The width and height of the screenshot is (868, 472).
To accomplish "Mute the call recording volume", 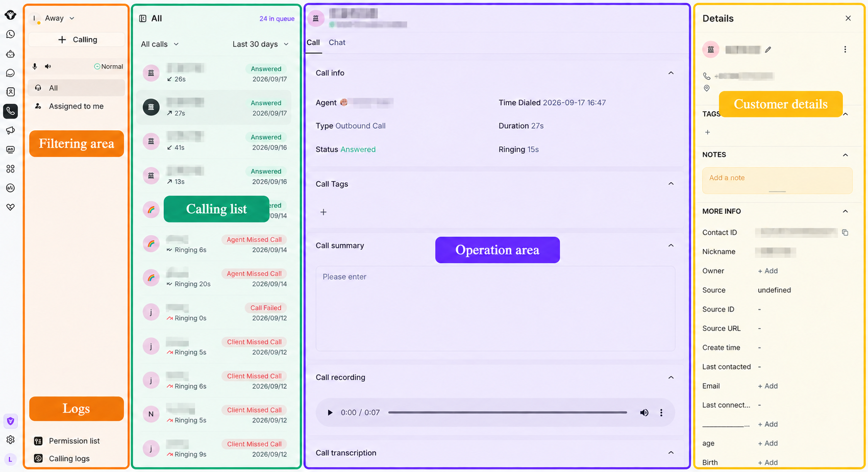I will [x=644, y=413].
